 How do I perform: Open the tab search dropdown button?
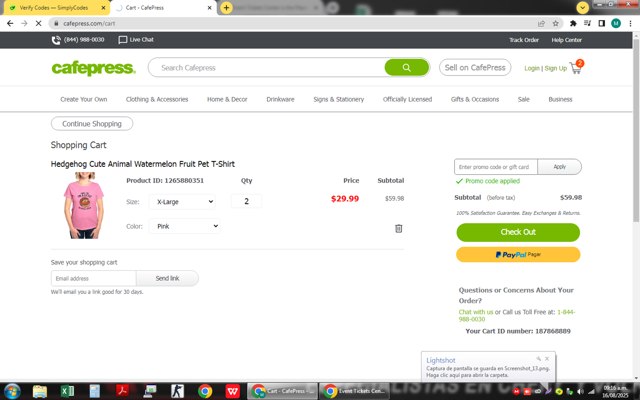(582, 7)
